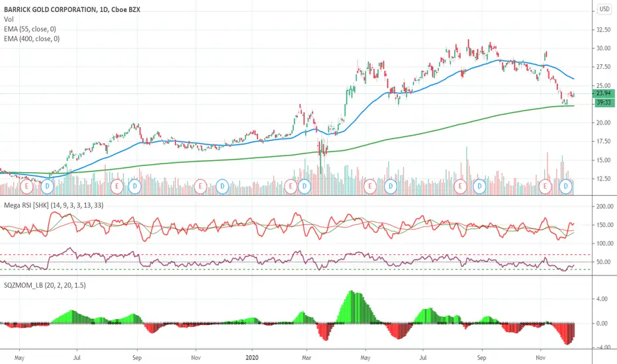Click the countdown label 39:33
This screenshot has width=617, height=364.
point(603,103)
